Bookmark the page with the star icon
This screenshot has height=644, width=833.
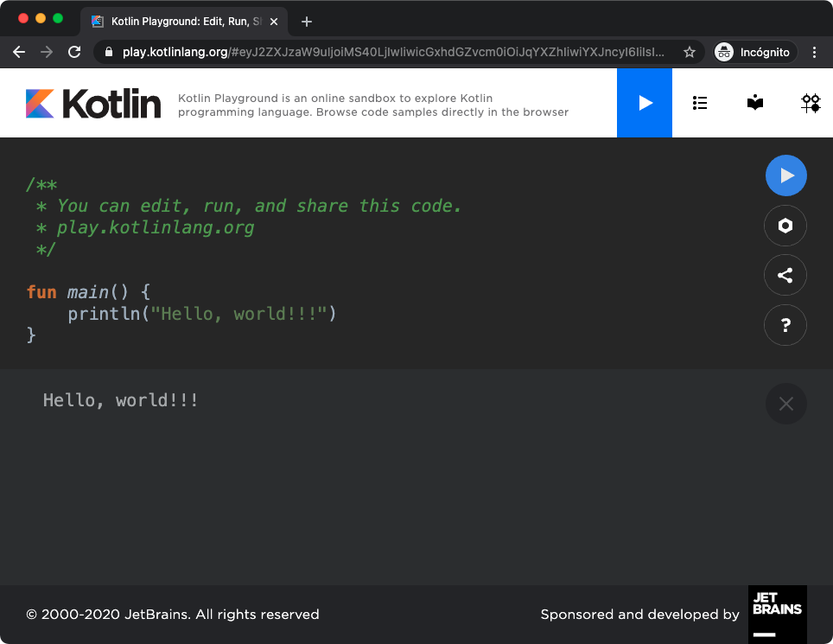690,52
